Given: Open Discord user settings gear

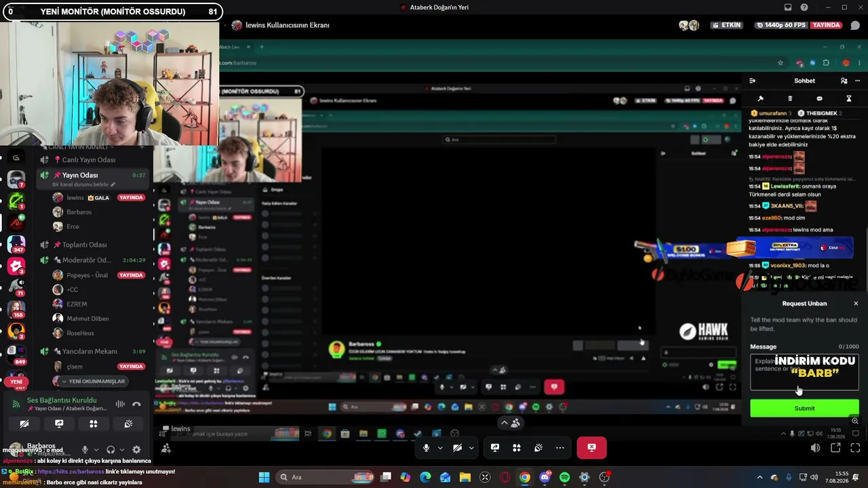Looking at the screenshot, I should tap(136, 449).
